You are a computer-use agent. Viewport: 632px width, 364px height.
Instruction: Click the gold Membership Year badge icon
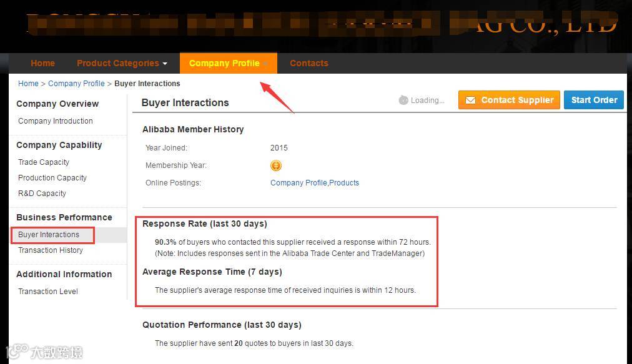pos(276,165)
